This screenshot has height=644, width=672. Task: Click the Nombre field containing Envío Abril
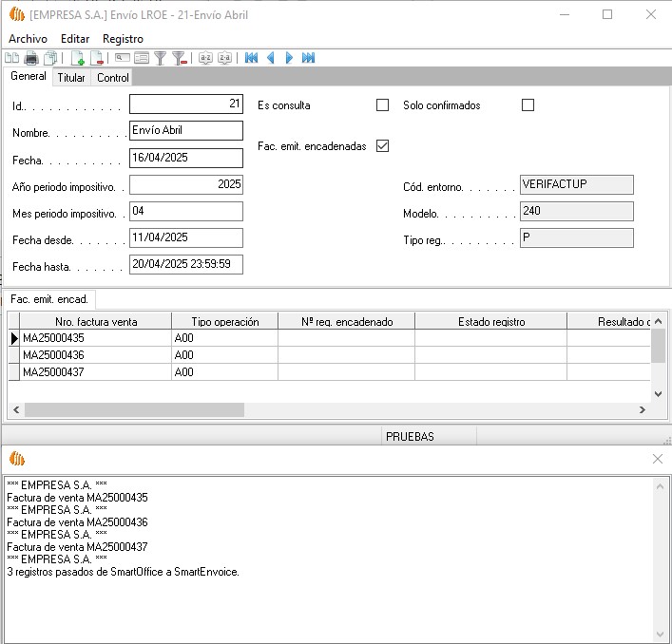tap(185, 131)
